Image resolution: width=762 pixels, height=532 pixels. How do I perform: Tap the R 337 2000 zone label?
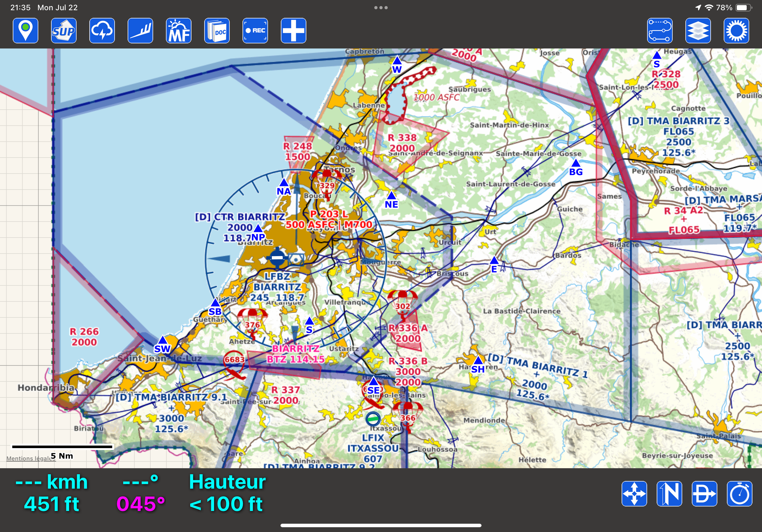click(x=285, y=395)
